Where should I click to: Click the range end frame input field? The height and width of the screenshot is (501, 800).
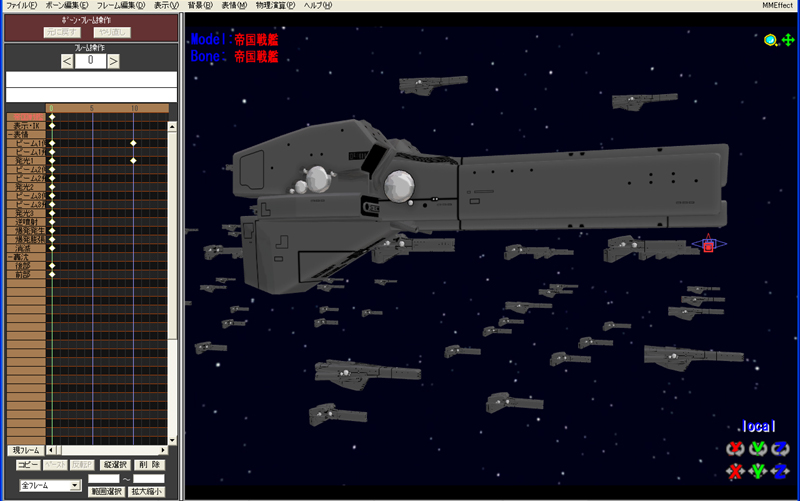click(x=149, y=479)
